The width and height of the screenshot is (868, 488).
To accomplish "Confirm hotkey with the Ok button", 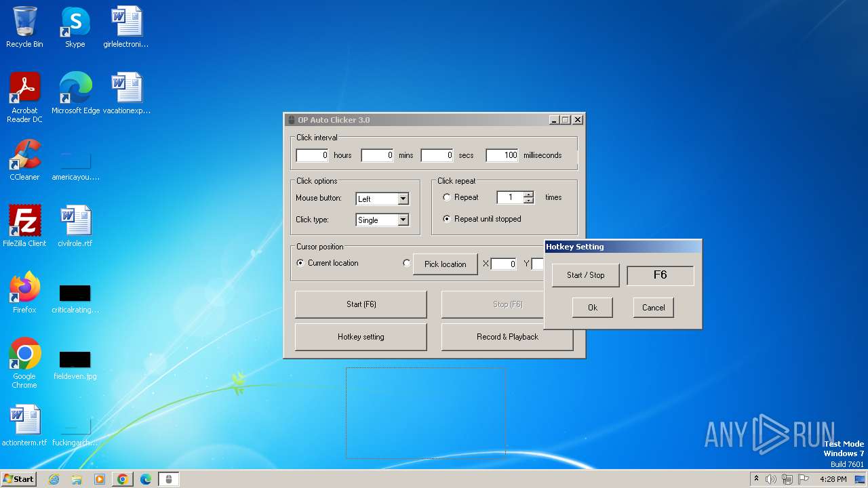I will [593, 308].
